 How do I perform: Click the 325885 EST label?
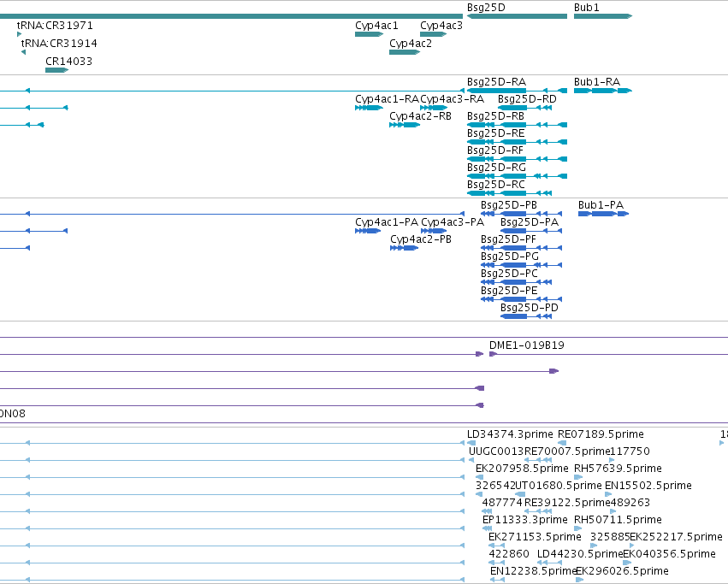coord(610,537)
